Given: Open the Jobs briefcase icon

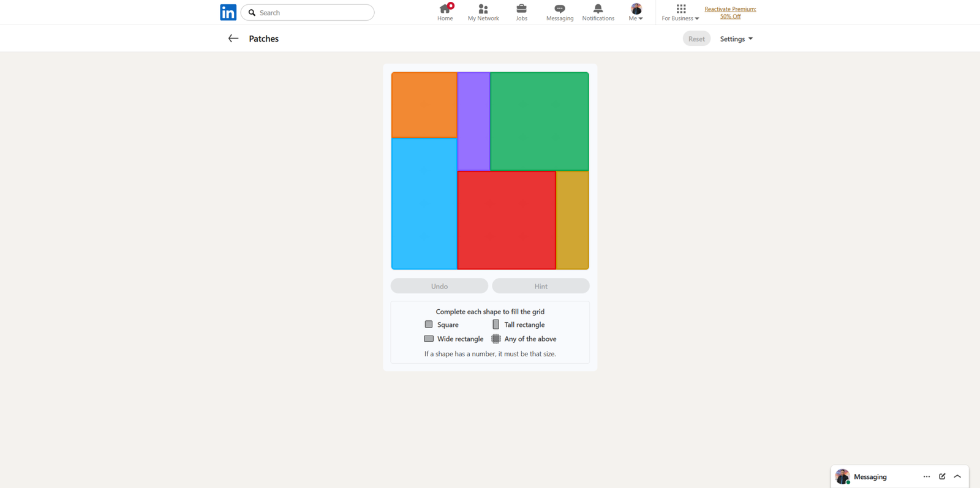Looking at the screenshot, I should [521, 9].
